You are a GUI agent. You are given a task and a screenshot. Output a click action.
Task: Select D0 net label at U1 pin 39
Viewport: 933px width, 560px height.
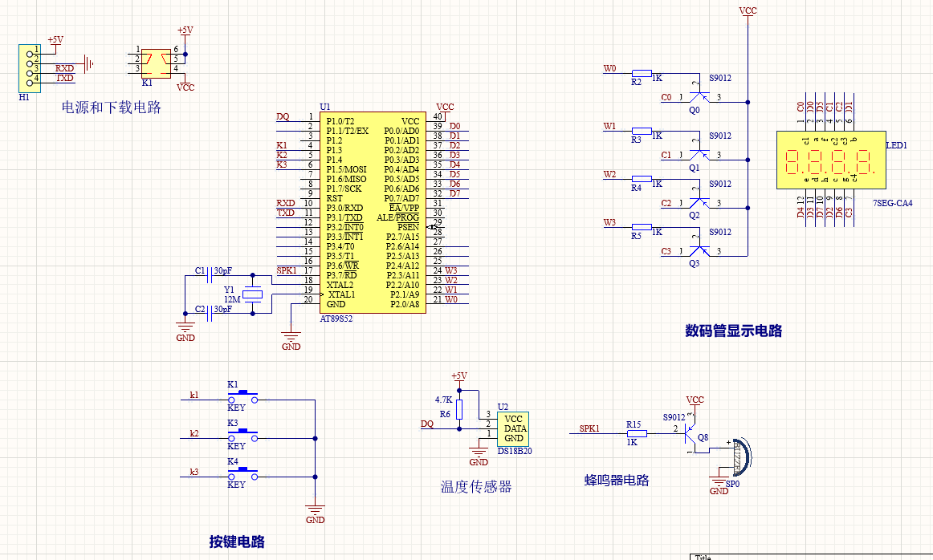tap(454, 126)
